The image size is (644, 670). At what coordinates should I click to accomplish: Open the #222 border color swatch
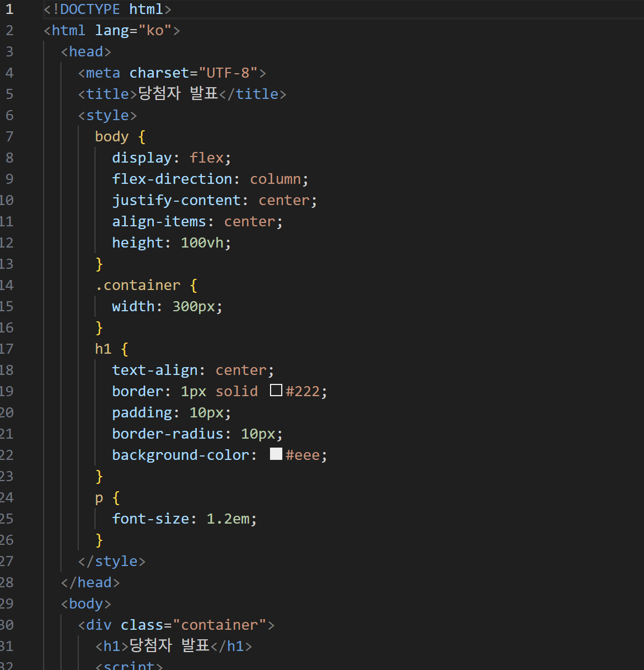pyautogui.click(x=276, y=390)
